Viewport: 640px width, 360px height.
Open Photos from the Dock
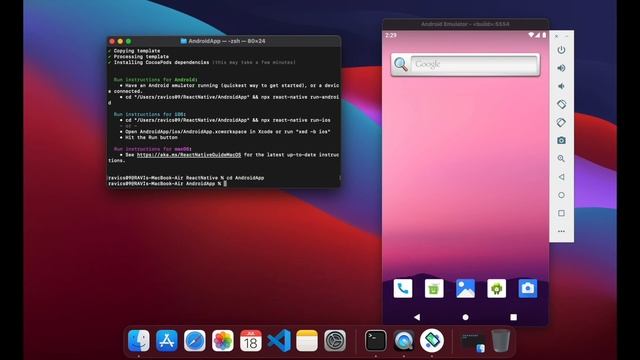coord(223,340)
